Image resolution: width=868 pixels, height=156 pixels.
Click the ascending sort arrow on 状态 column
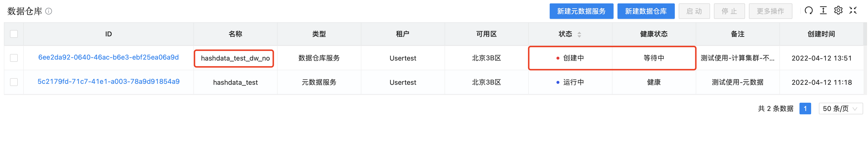pos(579,32)
